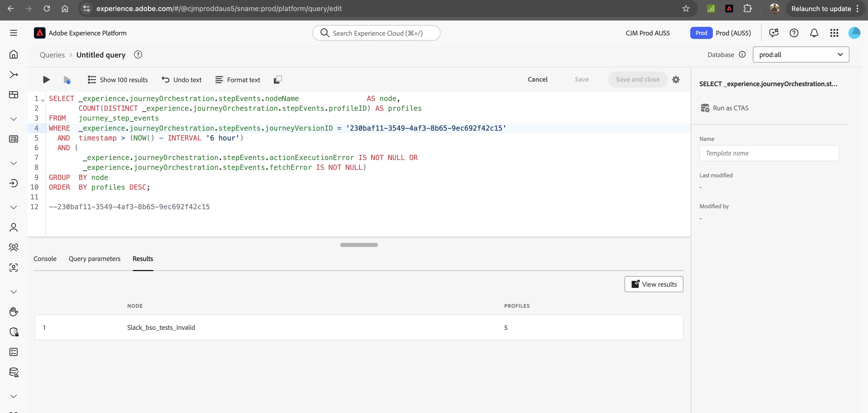Click Queries breadcrumb link
This screenshot has width=868, height=413.
click(52, 55)
